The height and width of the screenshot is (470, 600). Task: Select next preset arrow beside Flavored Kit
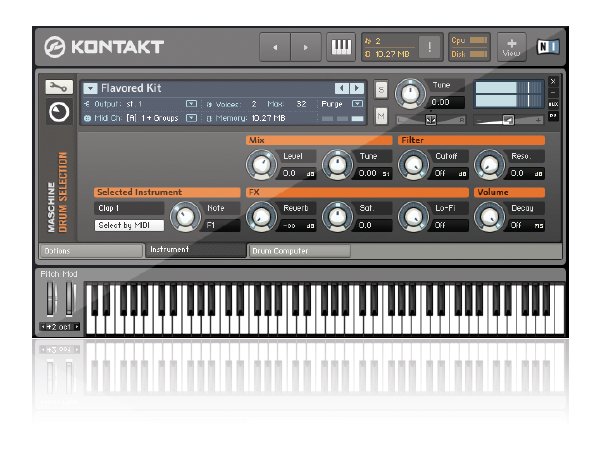pos(357,88)
